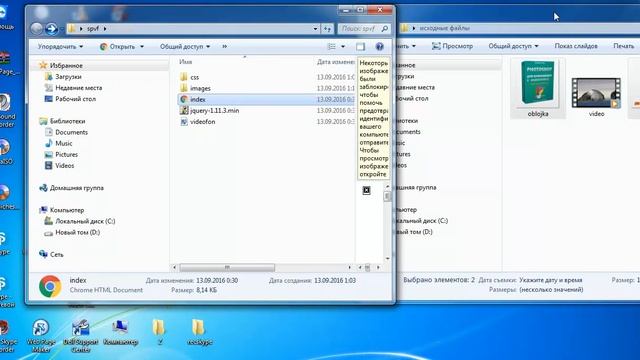640x360 pixels.
Task: Select the videofon file
Action: coord(202,122)
